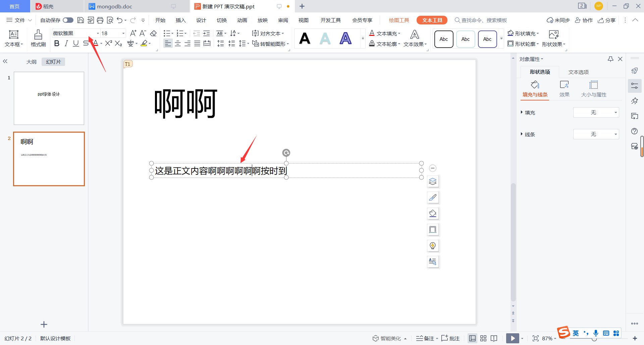Click 协作 collaborate button
The height and width of the screenshot is (345, 644).
[x=584, y=20]
